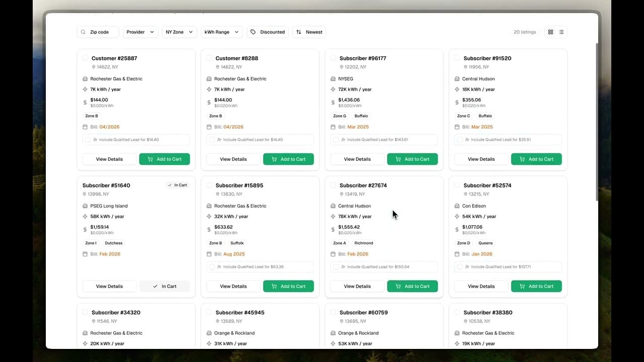Click dollar icon next to $1,555.42
Screen dimensions: 644x362
[333, 230]
